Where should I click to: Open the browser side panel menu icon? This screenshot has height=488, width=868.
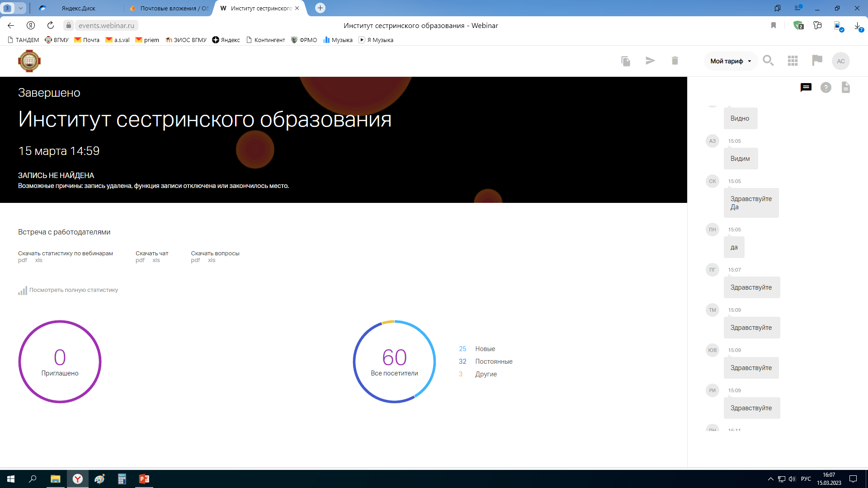798,8
